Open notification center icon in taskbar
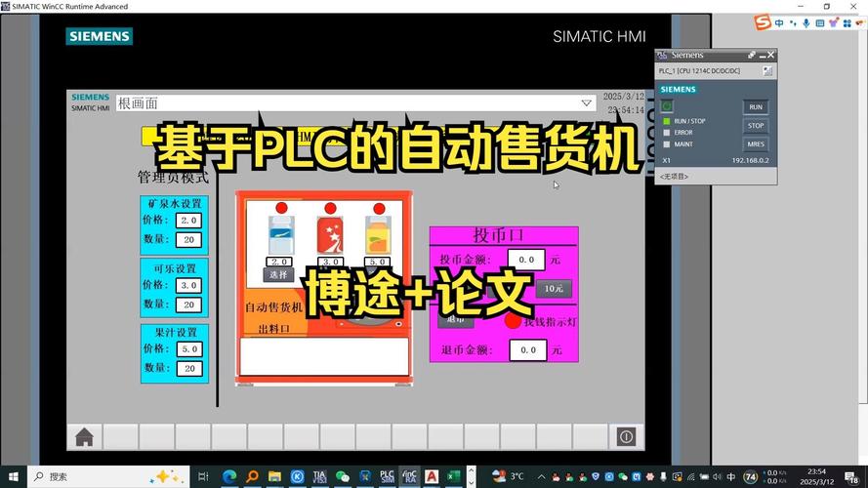 pyautogui.click(x=851, y=477)
